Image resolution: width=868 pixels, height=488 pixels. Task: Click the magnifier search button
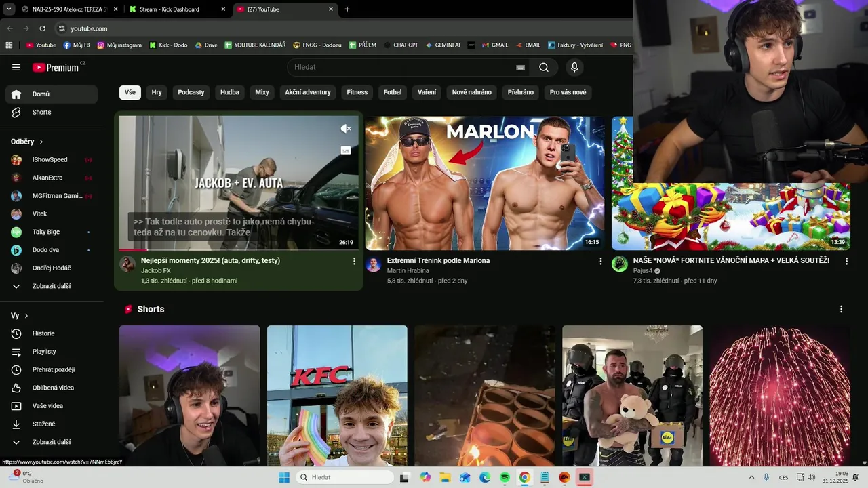coord(544,67)
